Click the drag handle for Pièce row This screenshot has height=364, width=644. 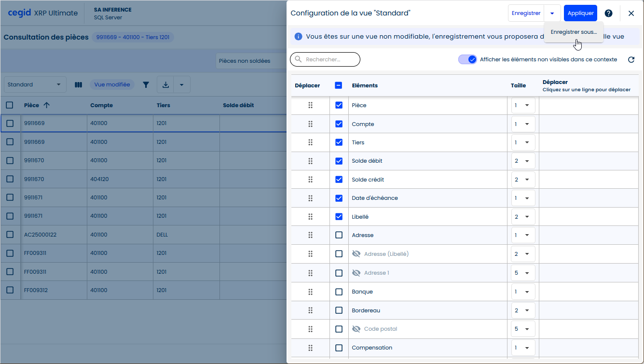pos(310,105)
